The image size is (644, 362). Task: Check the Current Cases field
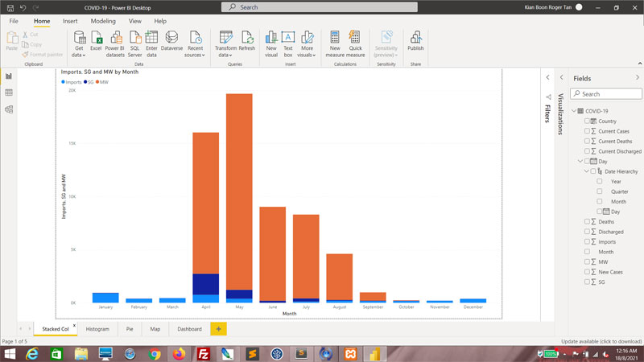[587, 131]
